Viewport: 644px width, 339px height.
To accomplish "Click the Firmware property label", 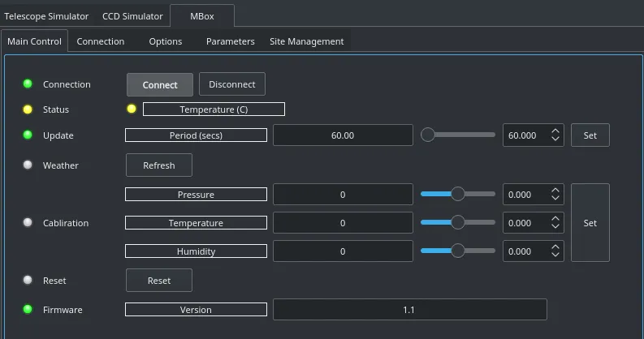I will coord(63,310).
